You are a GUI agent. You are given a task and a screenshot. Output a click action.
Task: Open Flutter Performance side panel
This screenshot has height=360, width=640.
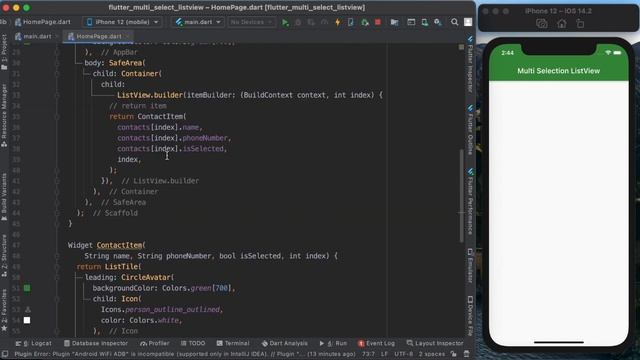tap(470, 201)
